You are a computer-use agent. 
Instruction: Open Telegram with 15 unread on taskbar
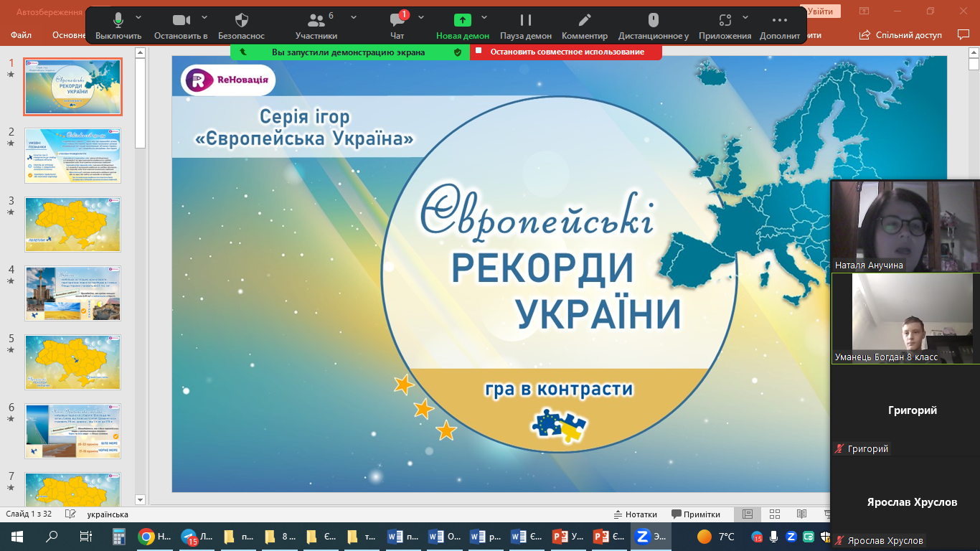coord(196,537)
